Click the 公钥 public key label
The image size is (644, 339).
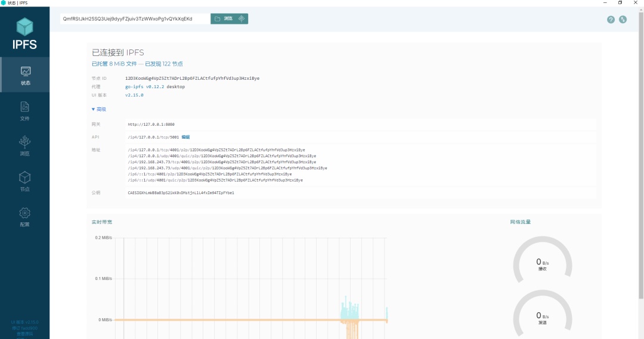tap(95, 192)
